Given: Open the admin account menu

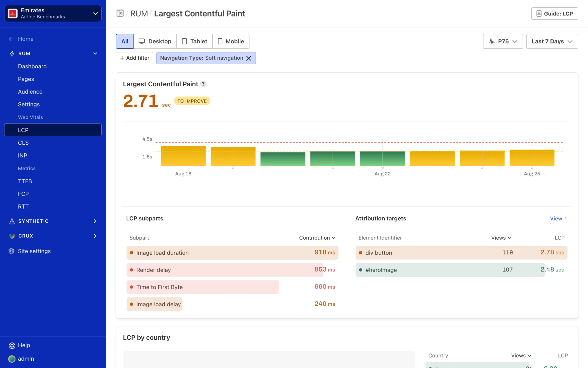Looking at the screenshot, I should click(26, 359).
